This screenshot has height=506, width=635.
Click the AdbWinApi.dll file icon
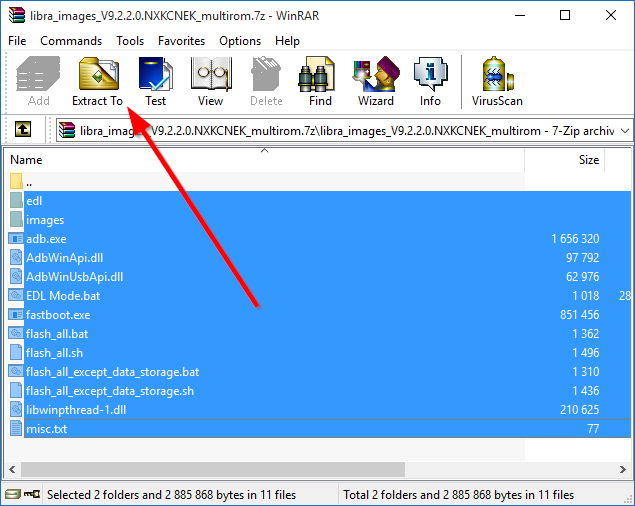pos(16,257)
